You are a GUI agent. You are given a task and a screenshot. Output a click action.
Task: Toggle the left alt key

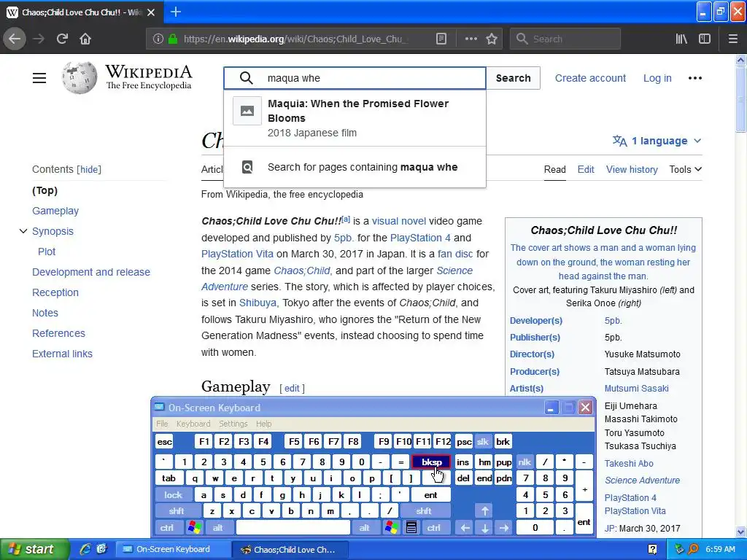click(217, 528)
